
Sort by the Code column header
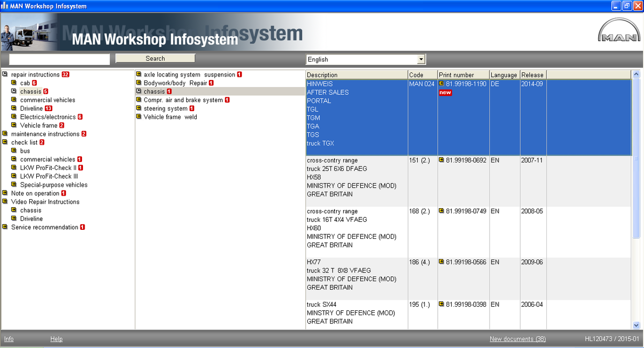(x=423, y=75)
